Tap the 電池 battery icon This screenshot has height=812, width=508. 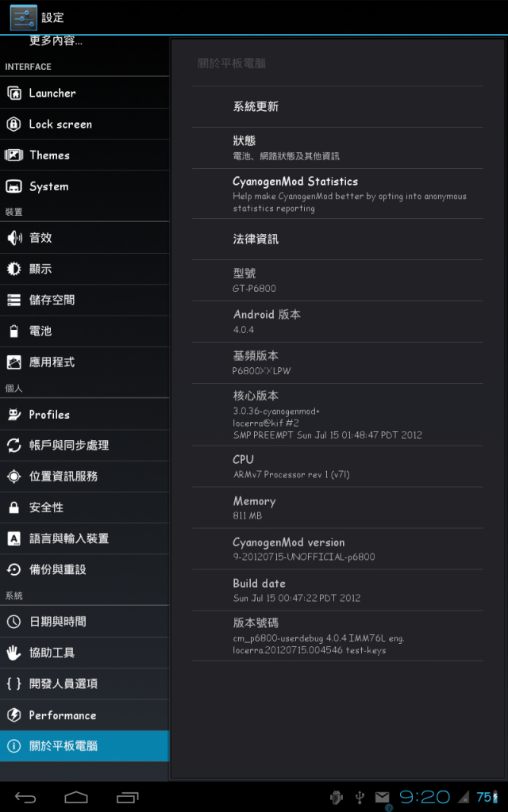coord(14,331)
